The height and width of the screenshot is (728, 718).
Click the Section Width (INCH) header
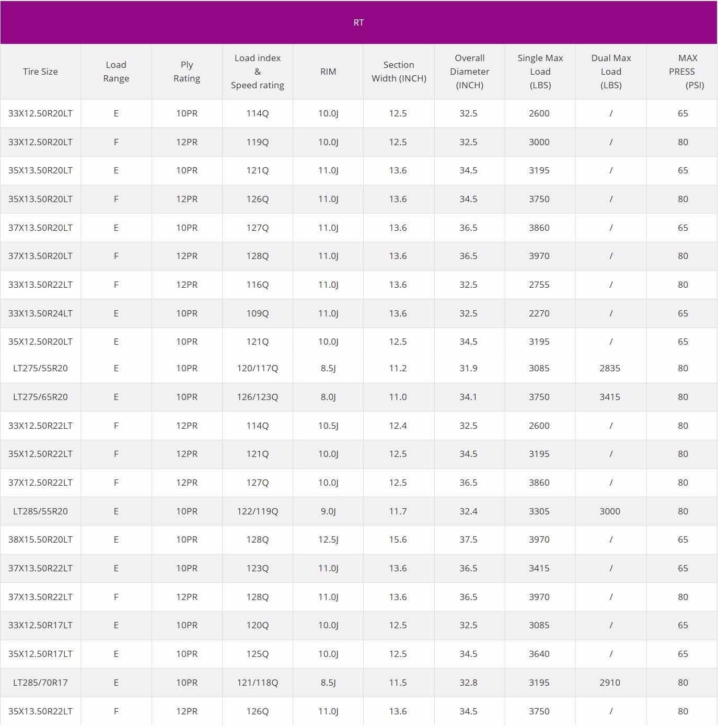coord(399,72)
